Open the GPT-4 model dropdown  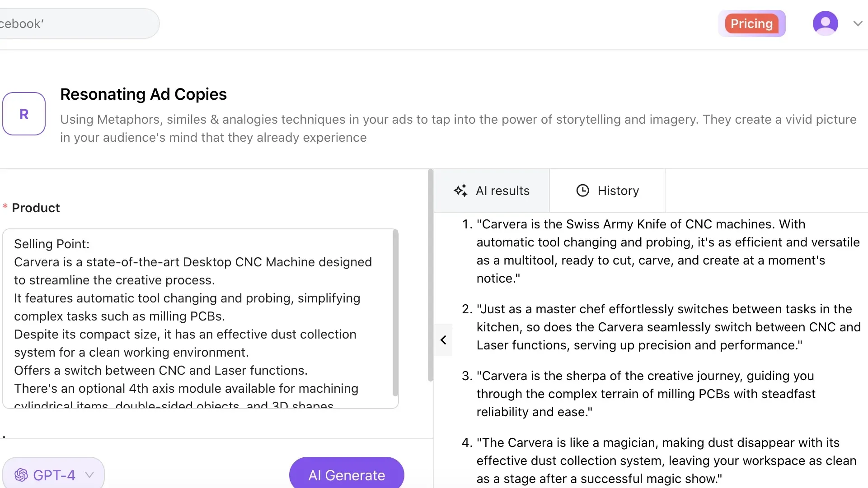click(89, 475)
